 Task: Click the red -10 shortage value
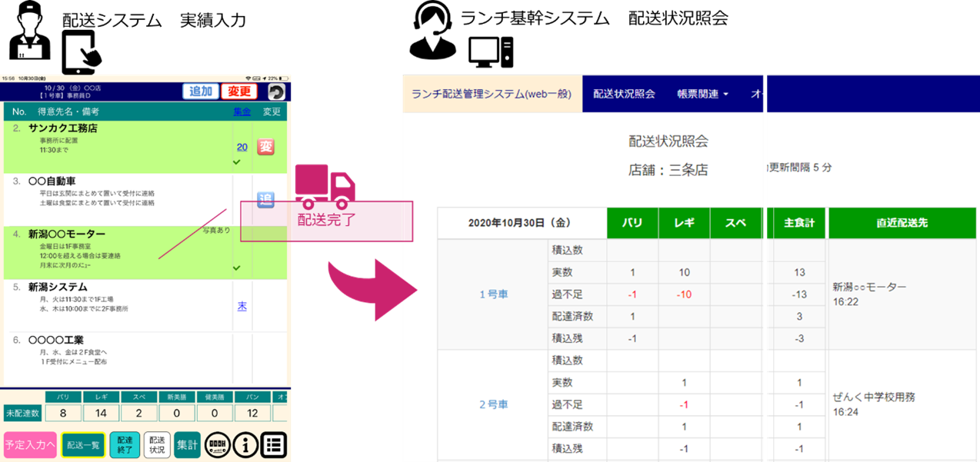(684, 294)
